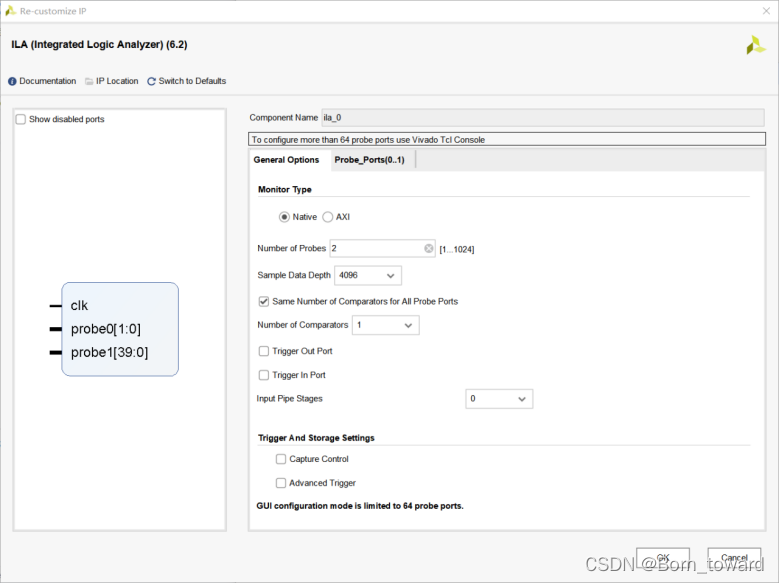
Task: Select the probe0[1:0] port on the symbol
Action: pos(105,329)
